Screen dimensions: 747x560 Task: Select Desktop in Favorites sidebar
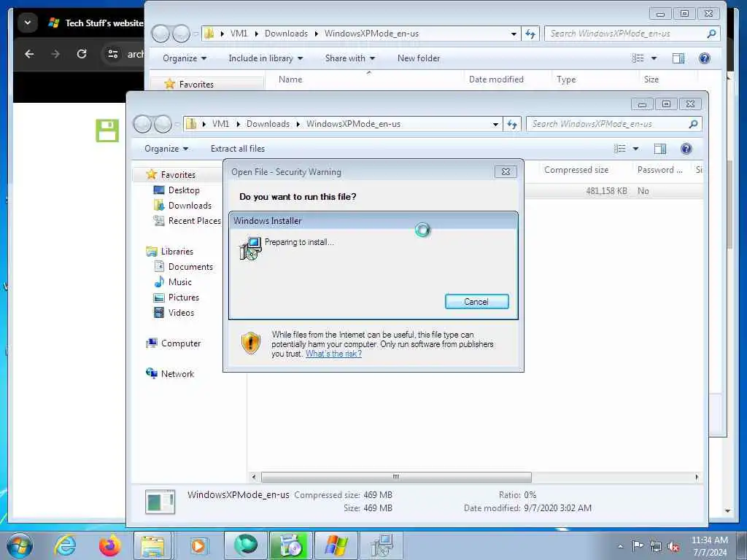[183, 190]
